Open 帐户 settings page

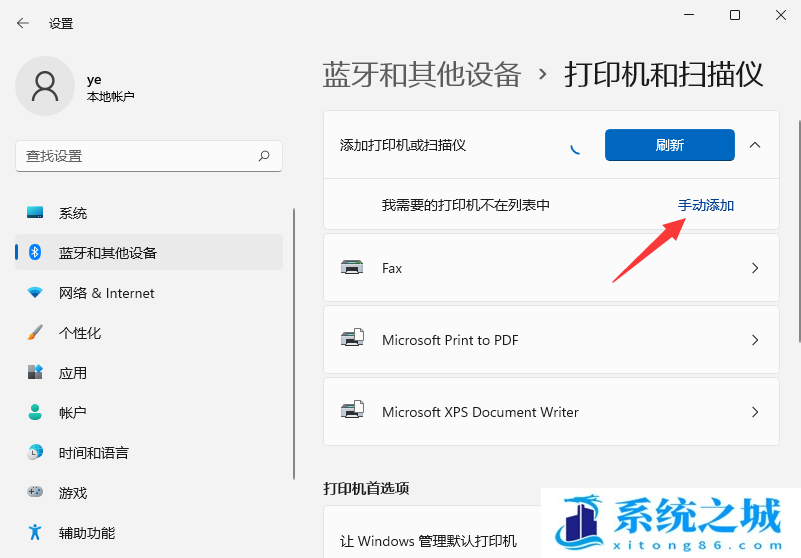pos(72,413)
